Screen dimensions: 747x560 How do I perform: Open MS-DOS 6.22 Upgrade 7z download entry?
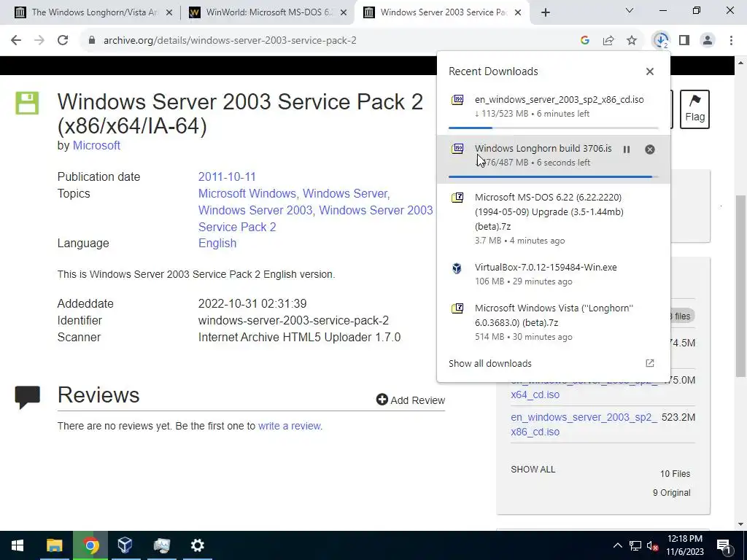pos(554,219)
